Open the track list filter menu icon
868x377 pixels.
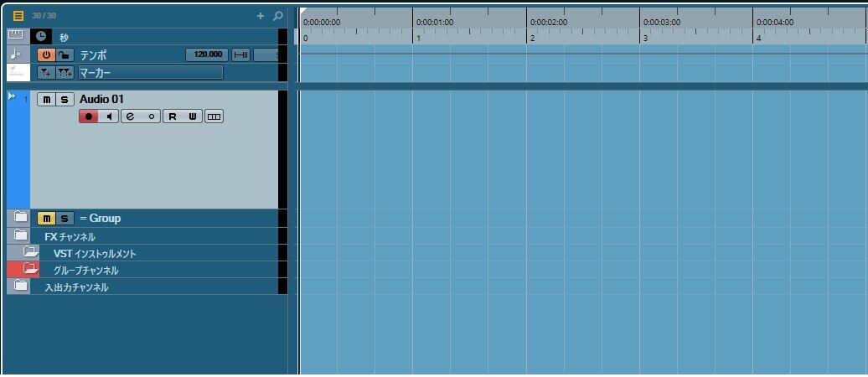pyautogui.click(x=18, y=16)
